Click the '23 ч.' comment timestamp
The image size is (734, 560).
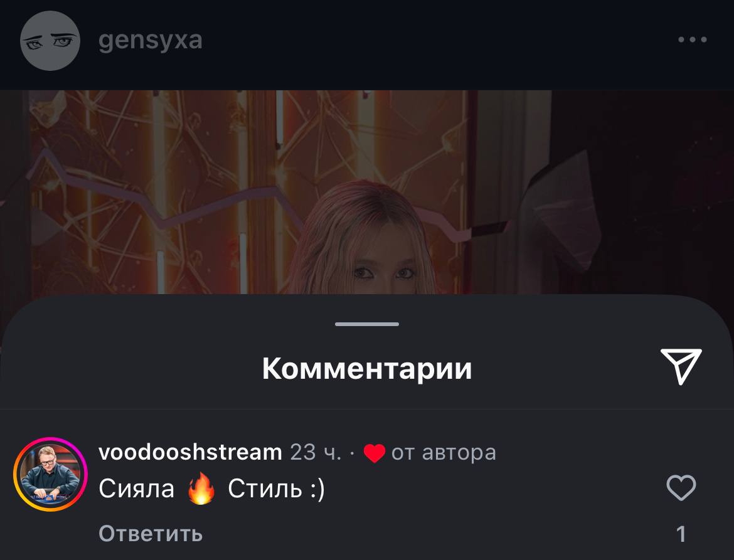(316, 452)
